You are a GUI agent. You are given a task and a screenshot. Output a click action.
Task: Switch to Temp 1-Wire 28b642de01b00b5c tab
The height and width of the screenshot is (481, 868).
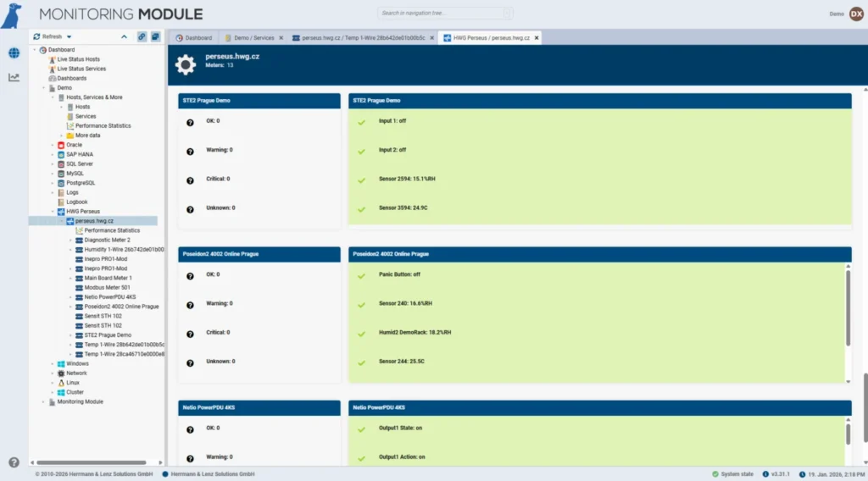coord(359,37)
